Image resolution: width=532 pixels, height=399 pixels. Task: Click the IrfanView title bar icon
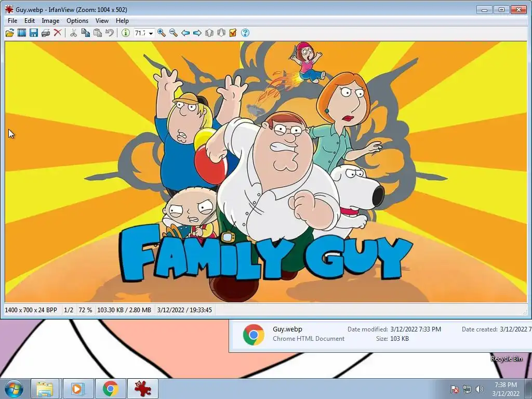(x=9, y=9)
